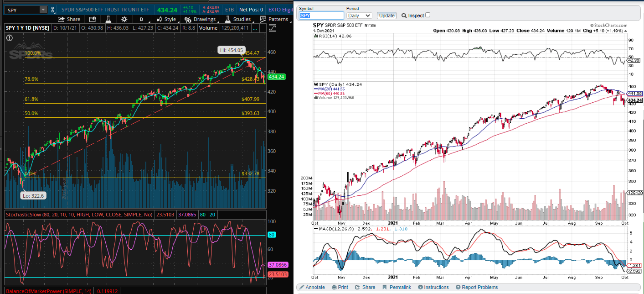
Task: Toggle the Inspect checkbox
Action: [428, 15]
